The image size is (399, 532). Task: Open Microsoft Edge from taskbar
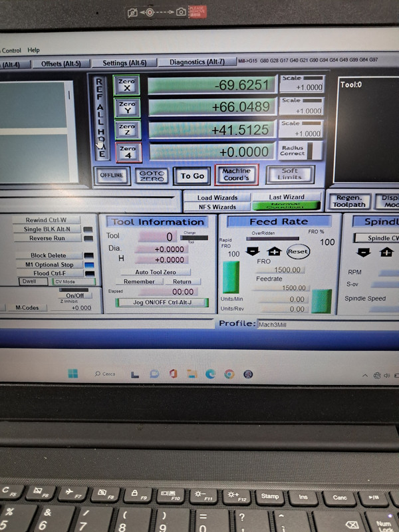click(210, 374)
